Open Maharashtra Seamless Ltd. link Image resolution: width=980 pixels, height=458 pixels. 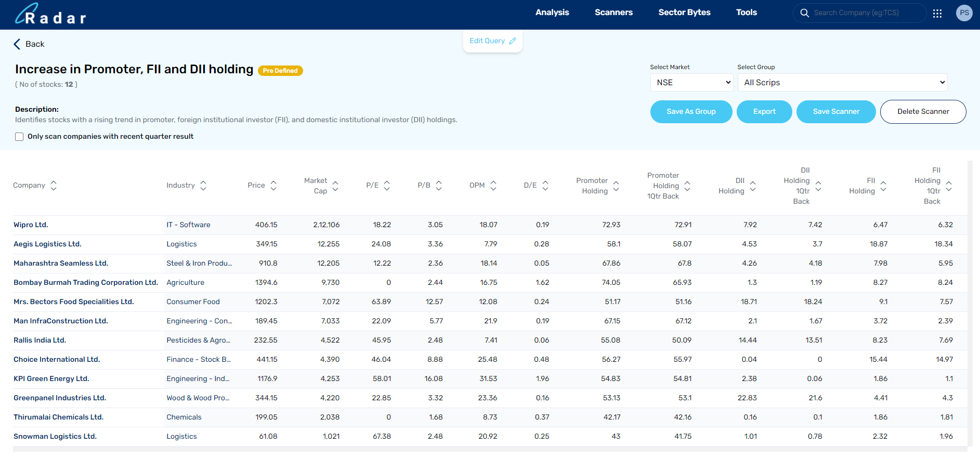[61, 264]
